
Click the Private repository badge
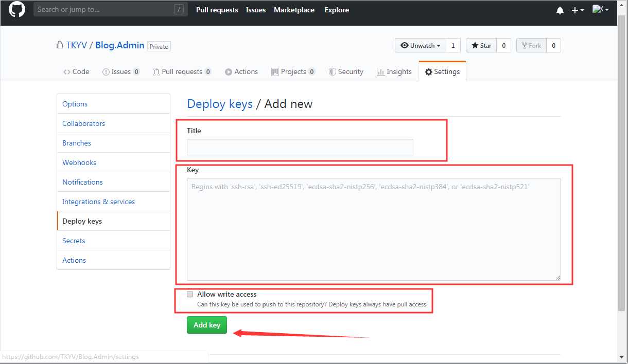pyautogui.click(x=159, y=46)
